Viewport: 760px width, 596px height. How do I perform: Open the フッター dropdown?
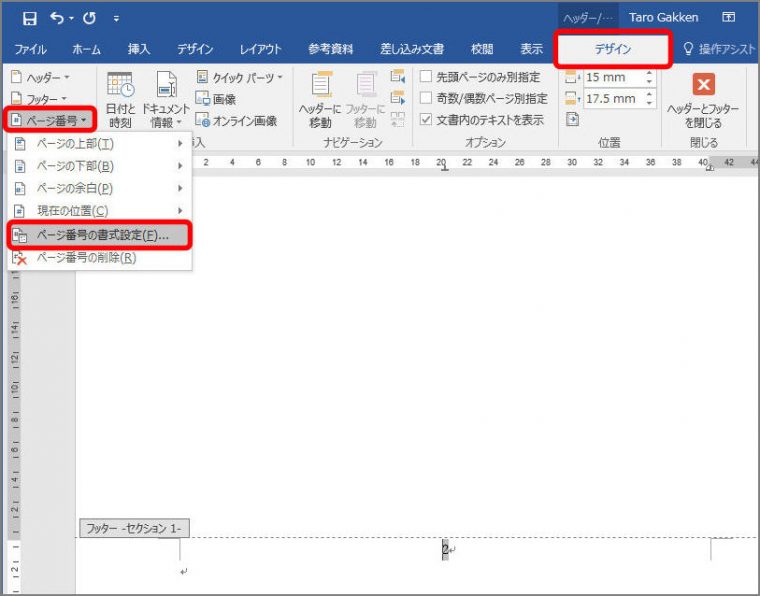point(39,99)
